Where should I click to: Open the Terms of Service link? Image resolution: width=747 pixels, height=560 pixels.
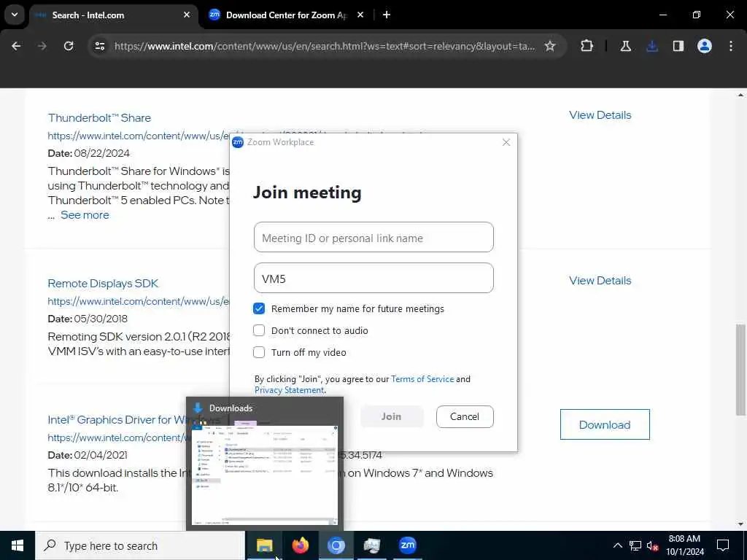pos(422,379)
